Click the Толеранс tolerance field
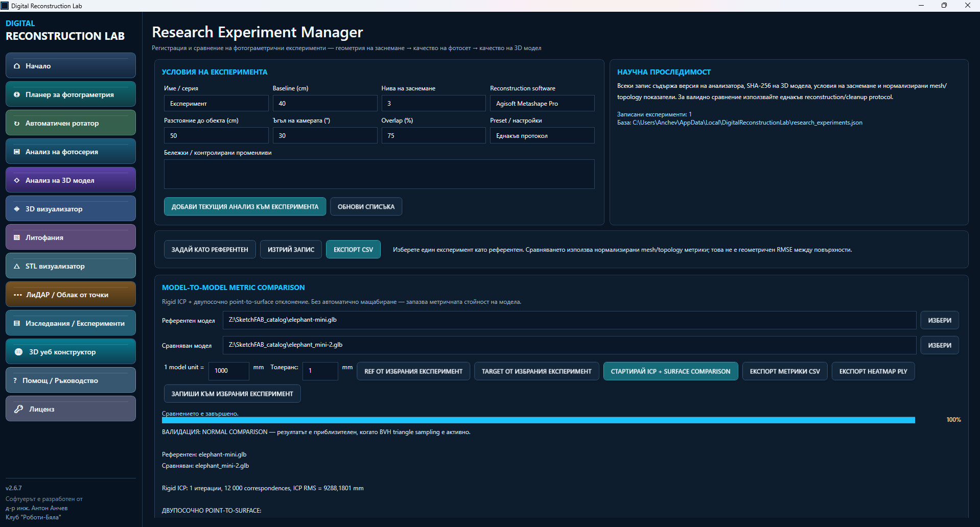 (320, 371)
